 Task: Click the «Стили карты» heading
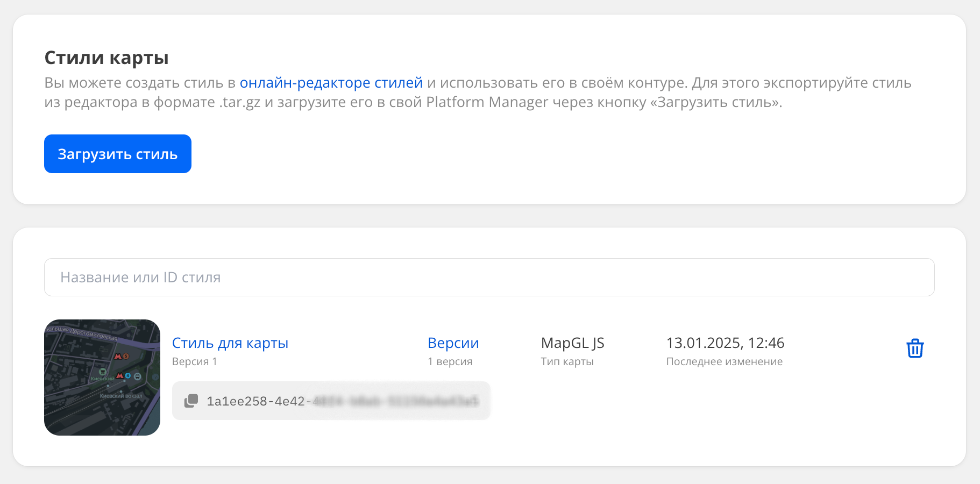coord(106,58)
